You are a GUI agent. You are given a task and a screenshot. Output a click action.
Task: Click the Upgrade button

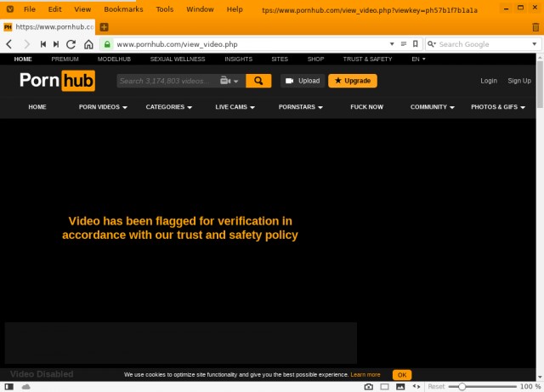coord(353,81)
